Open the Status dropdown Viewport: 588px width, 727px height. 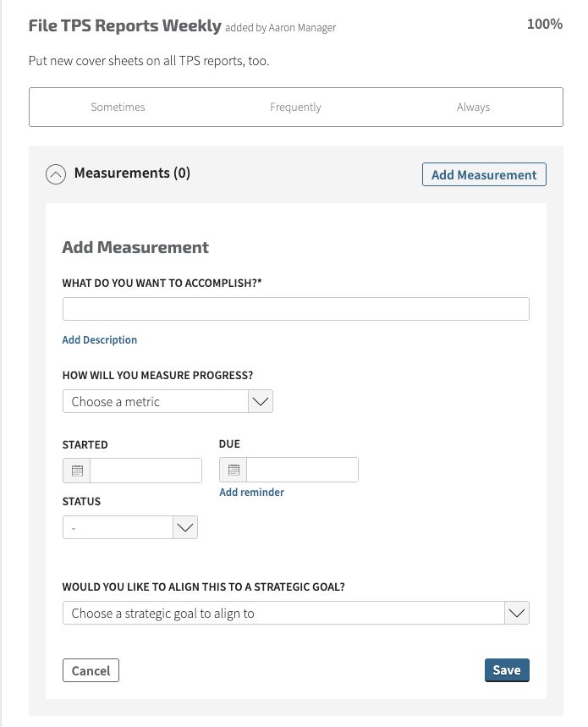(118, 528)
